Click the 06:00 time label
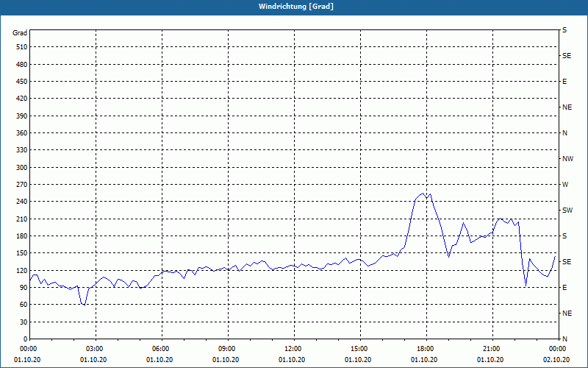The width and height of the screenshot is (588, 368). click(162, 348)
